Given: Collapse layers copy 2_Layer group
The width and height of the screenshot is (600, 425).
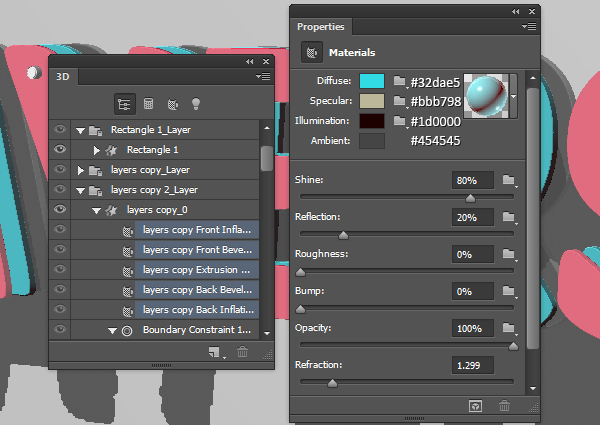Looking at the screenshot, I should [80, 191].
